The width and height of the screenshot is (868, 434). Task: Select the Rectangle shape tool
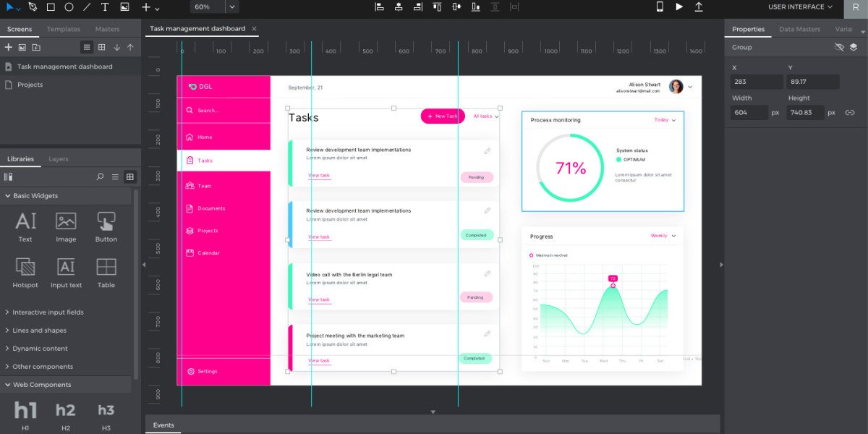[51, 7]
